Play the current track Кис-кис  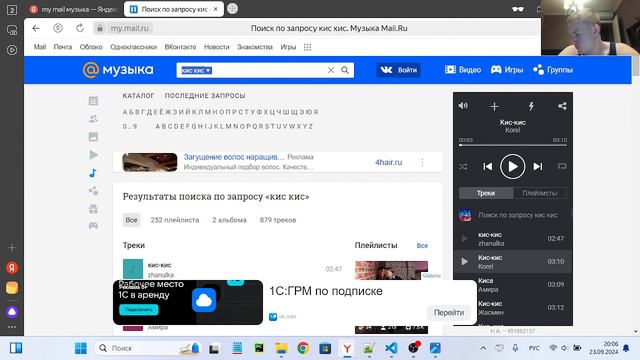[x=513, y=167]
